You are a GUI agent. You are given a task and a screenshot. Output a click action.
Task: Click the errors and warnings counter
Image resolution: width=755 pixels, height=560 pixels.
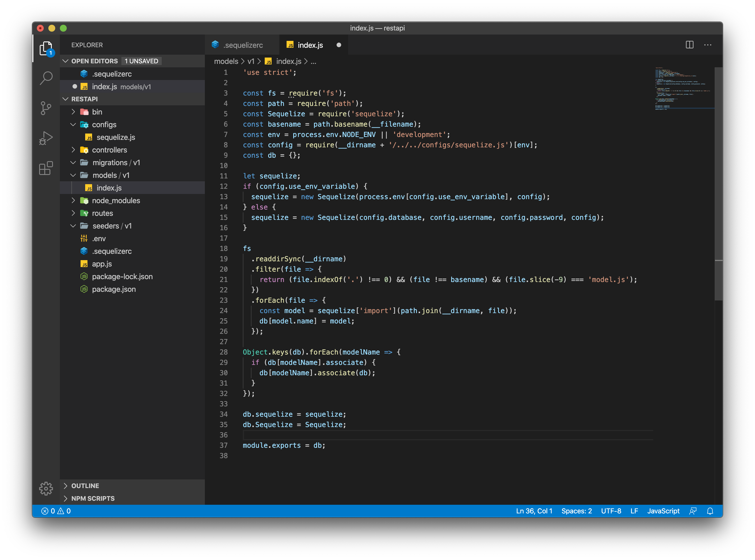coord(56,511)
